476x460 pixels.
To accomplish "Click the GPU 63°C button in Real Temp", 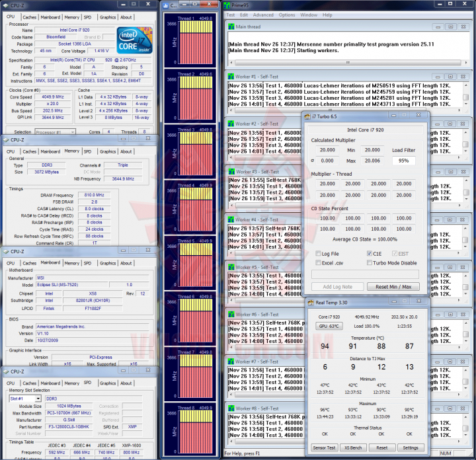I will click(x=329, y=326).
